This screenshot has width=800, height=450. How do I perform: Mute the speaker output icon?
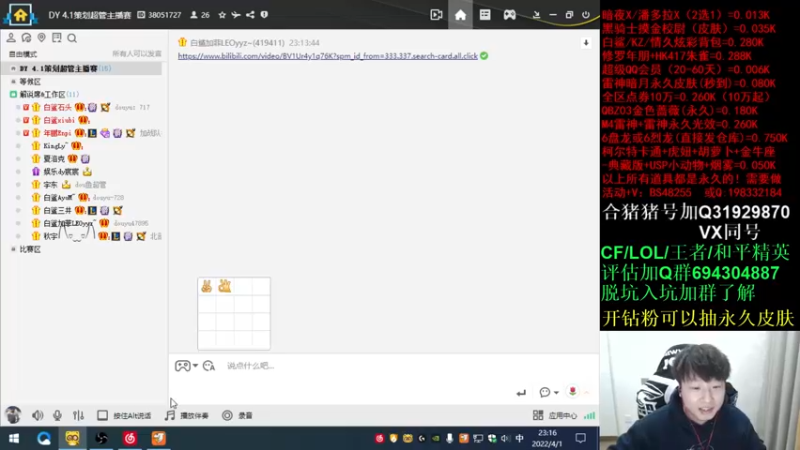click(x=37, y=415)
